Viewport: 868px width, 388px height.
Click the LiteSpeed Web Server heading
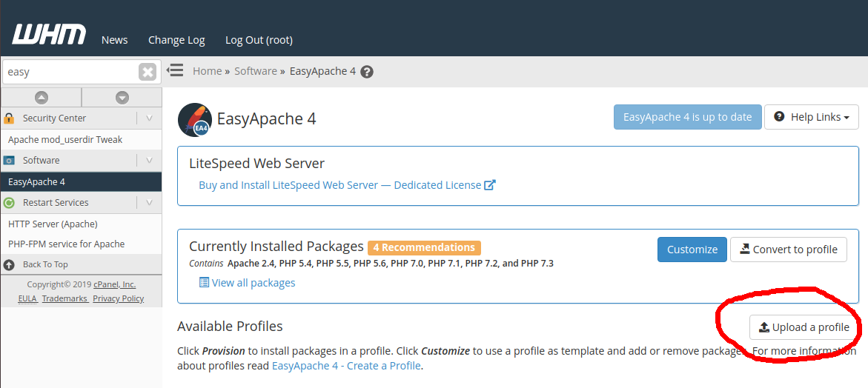click(257, 164)
